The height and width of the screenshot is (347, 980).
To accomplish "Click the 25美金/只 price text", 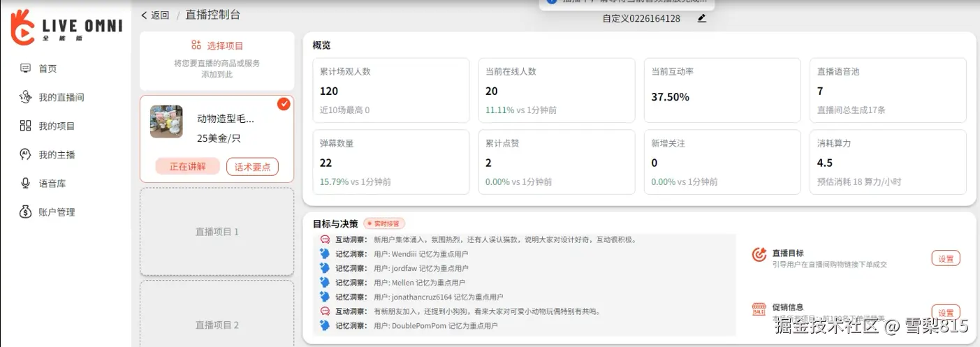I will click(219, 138).
